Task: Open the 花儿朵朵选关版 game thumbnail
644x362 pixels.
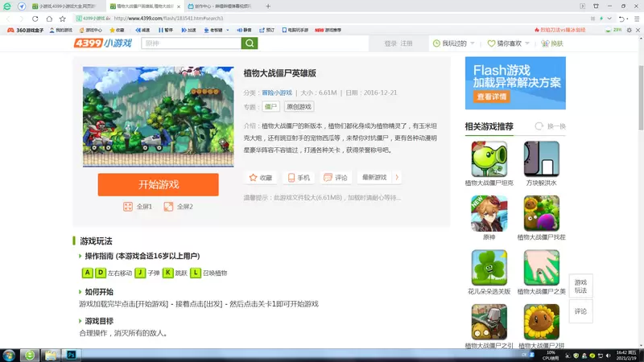Action: click(489, 268)
